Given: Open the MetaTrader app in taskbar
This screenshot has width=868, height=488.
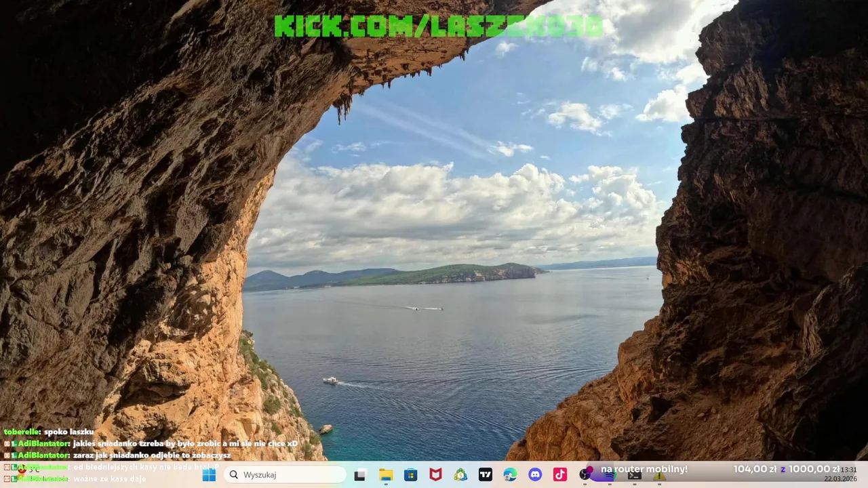Looking at the screenshot, I should tap(460, 475).
